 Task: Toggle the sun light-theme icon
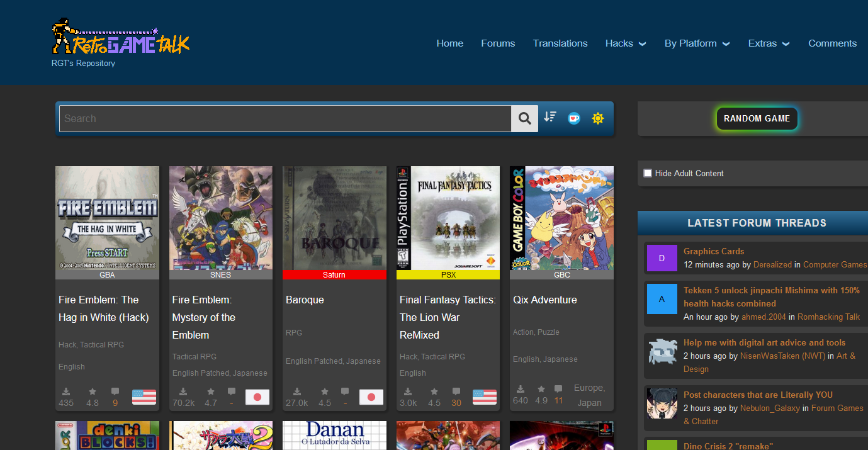point(598,118)
